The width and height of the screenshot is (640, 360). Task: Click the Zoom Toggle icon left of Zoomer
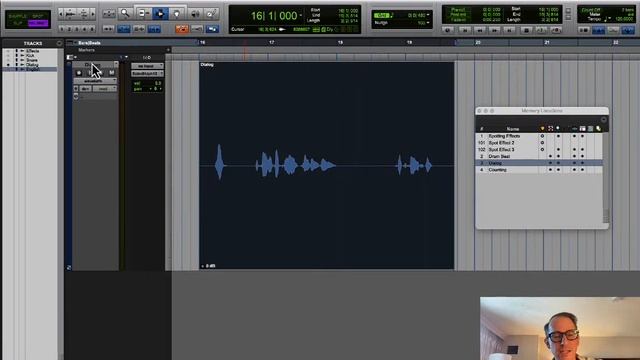point(109,14)
